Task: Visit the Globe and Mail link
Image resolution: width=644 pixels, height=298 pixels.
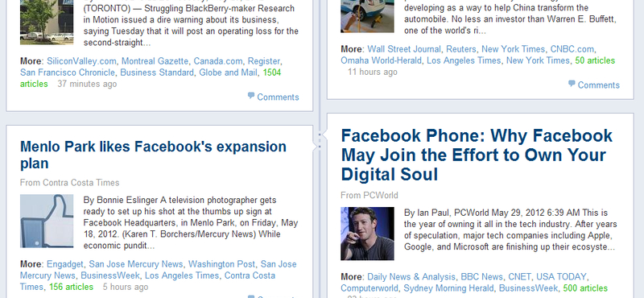Action: (229, 72)
